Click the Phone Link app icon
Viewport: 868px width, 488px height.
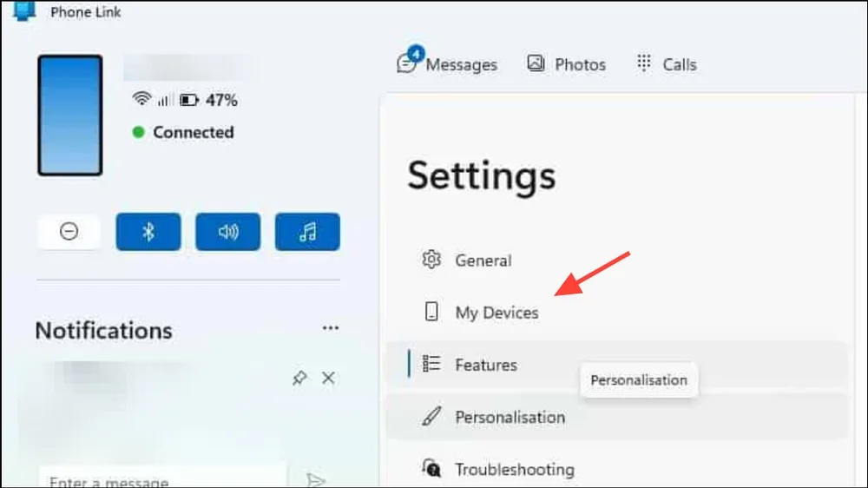click(23, 10)
